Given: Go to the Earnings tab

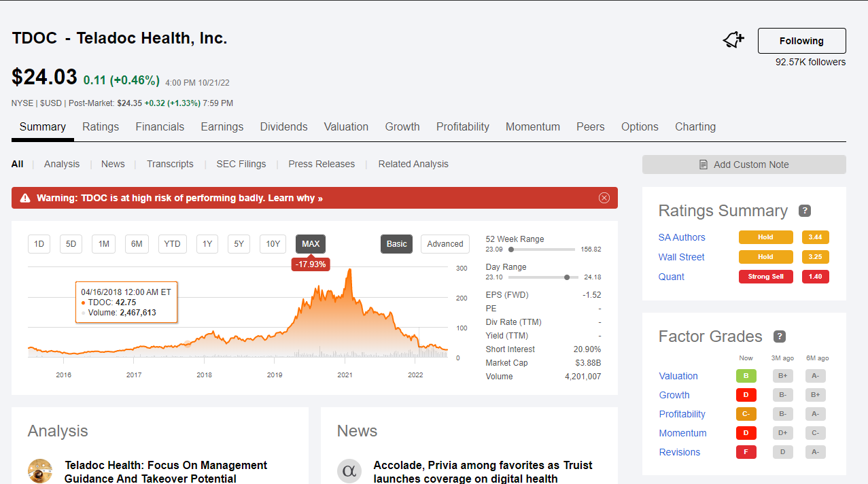Looking at the screenshot, I should tap(222, 126).
